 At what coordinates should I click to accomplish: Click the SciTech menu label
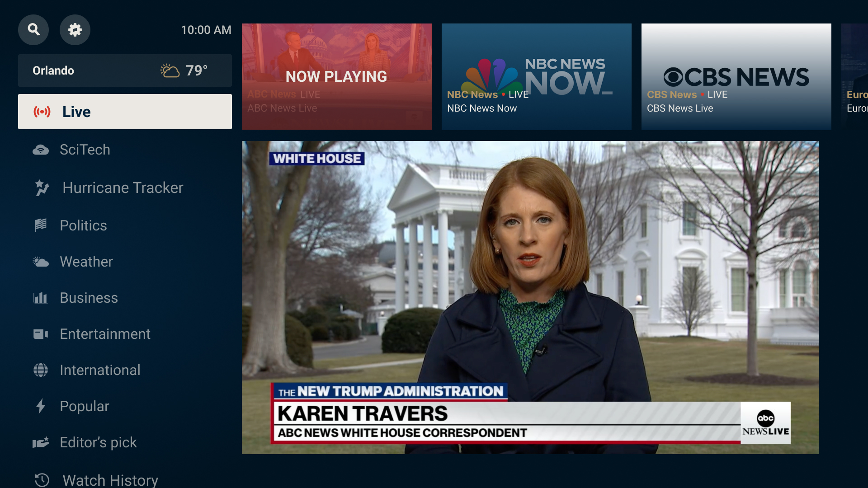point(85,150)
